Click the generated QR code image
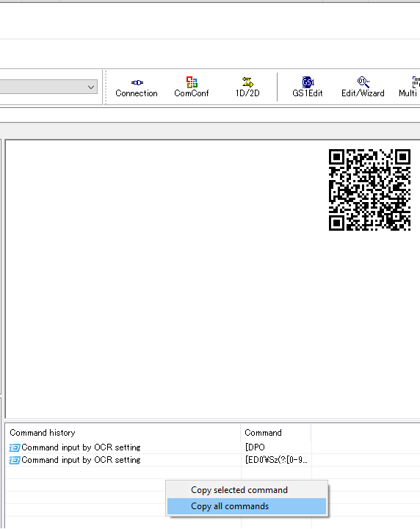Image resolution: width=420 pixels, height=529 pixels. (369, 190)
